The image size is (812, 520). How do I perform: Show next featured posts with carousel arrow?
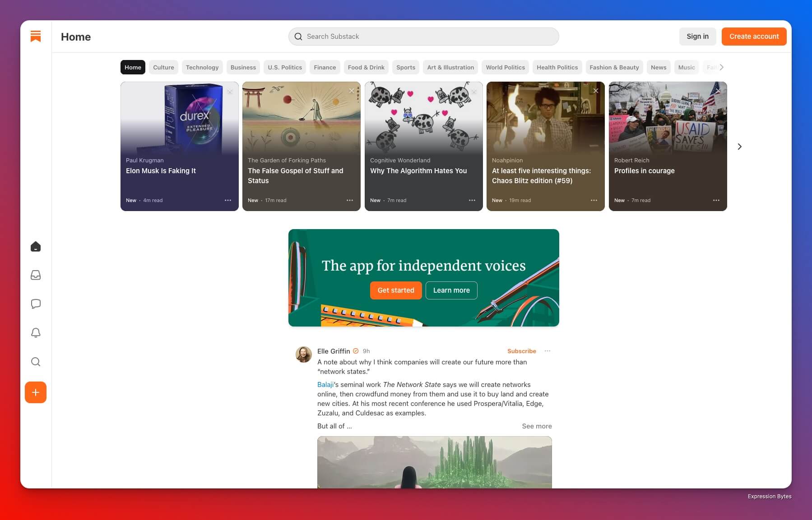(x=739, y=147)
